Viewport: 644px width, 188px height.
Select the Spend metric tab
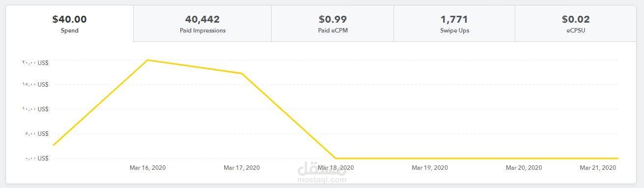pyautogui.click(x=69, y=24)
